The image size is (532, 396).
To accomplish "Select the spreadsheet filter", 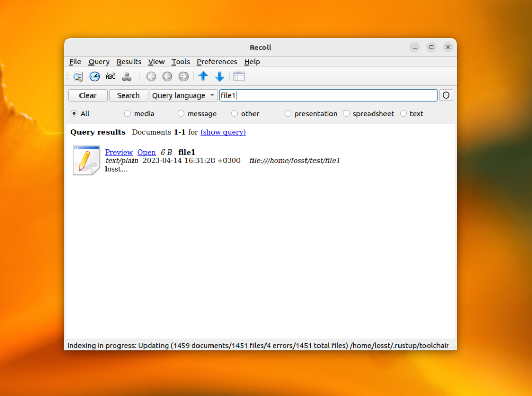I will click(x=347, y=113).
